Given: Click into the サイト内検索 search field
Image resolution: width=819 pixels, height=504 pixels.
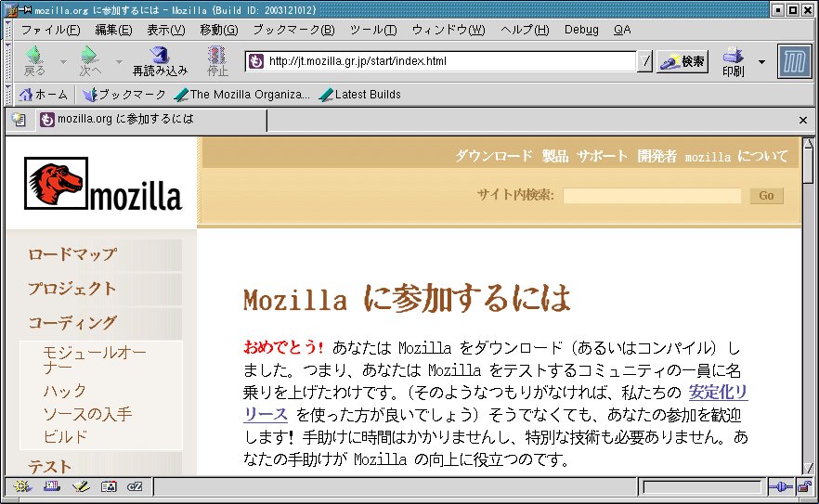Looking at the screenshot, I should tap(652, 195).
